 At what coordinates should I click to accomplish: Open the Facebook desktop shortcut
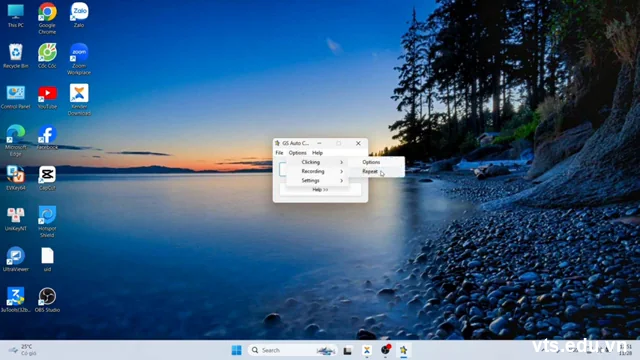[47, 138]
